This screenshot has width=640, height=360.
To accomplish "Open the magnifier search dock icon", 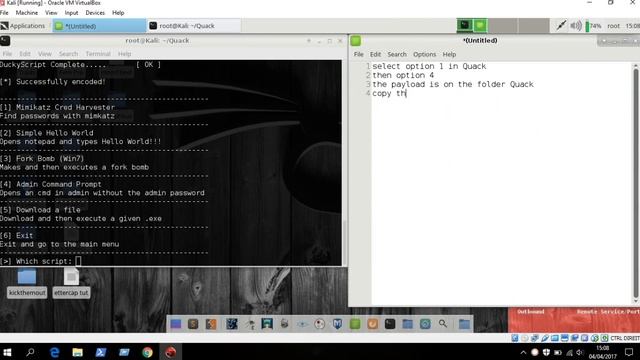I will [x=443, y=324].
